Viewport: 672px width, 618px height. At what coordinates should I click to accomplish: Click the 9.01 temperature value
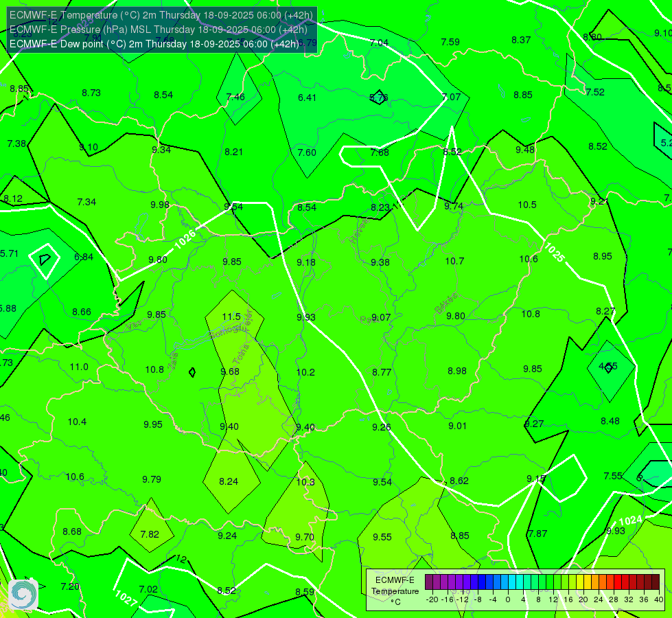point(457,426)
